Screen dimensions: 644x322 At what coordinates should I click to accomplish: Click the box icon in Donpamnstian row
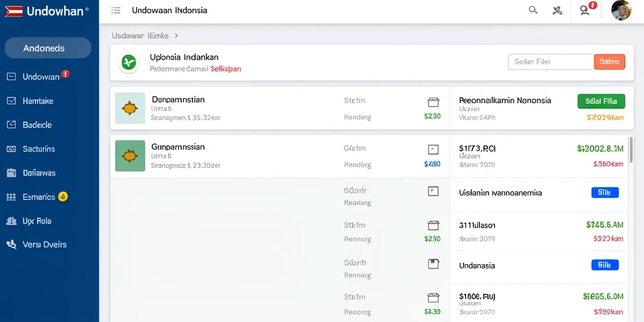coord(433,102)
